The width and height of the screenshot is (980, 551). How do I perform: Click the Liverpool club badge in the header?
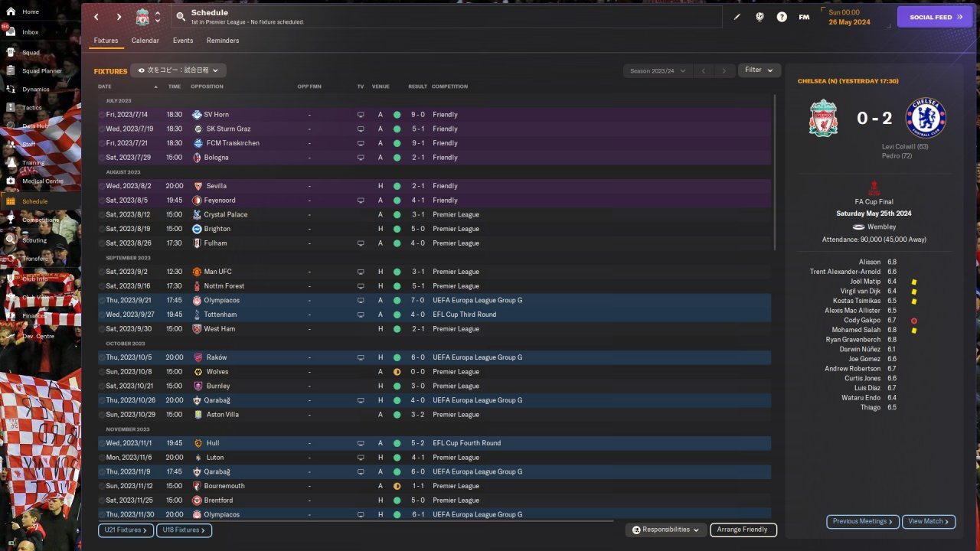click(x=142, y=17)
